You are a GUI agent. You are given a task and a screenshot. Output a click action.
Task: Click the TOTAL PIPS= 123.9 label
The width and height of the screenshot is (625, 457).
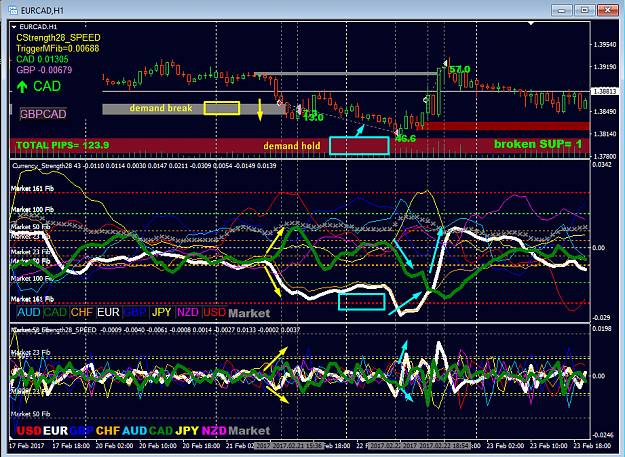(x=63, y=145)
